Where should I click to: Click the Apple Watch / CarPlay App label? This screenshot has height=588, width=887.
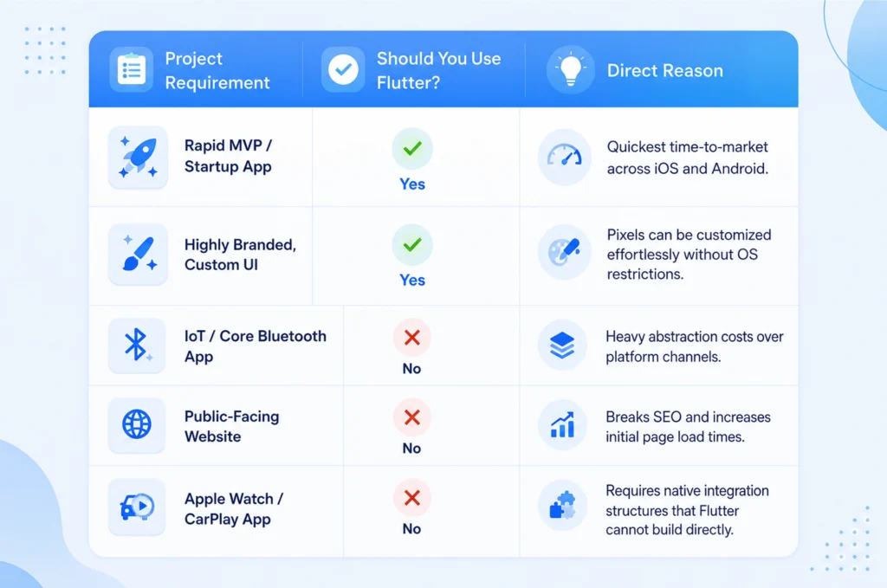pyautogui.click(x=234, y=509)
